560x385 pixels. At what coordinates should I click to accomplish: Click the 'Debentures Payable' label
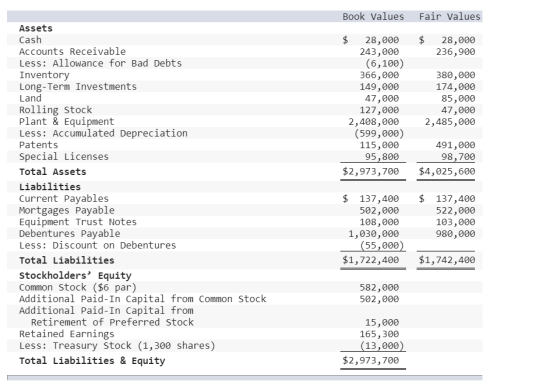[70, 234]
